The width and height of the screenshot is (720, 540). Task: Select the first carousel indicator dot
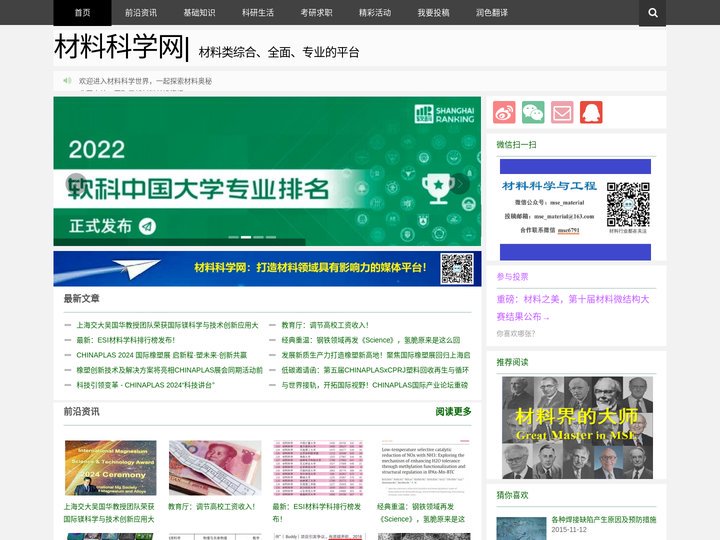[233, 237]
